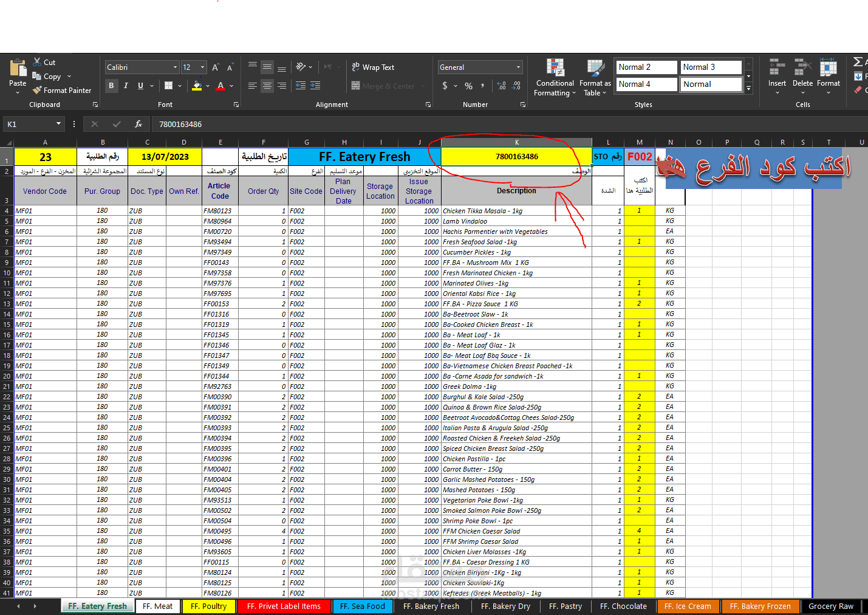Insert cells using the Insert button

click(x=777, y=77)
